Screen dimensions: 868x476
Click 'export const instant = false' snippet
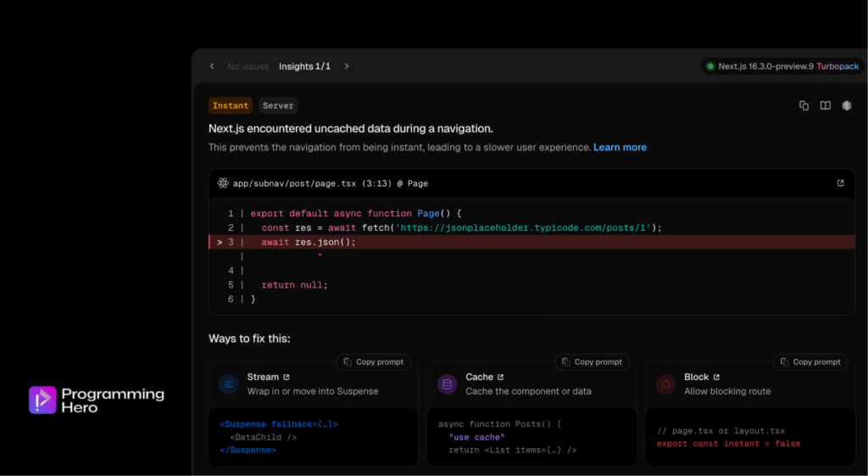tap(728, 444)
